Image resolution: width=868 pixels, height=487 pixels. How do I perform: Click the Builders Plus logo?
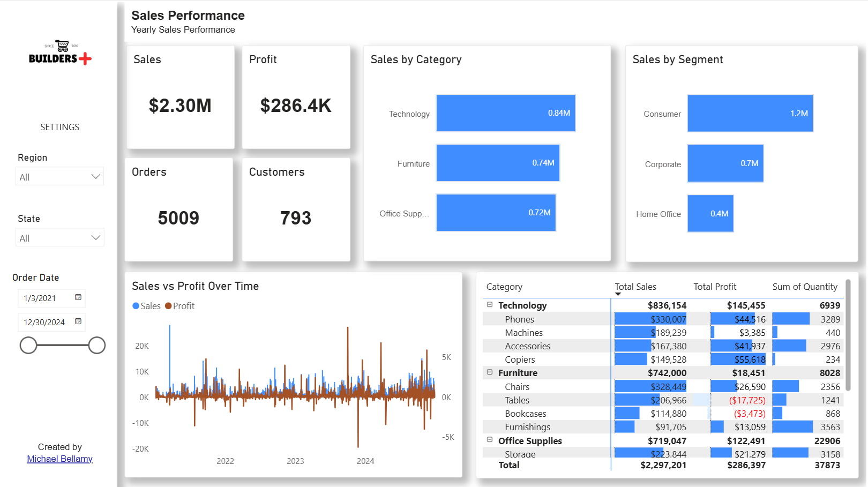pos(60,53)
